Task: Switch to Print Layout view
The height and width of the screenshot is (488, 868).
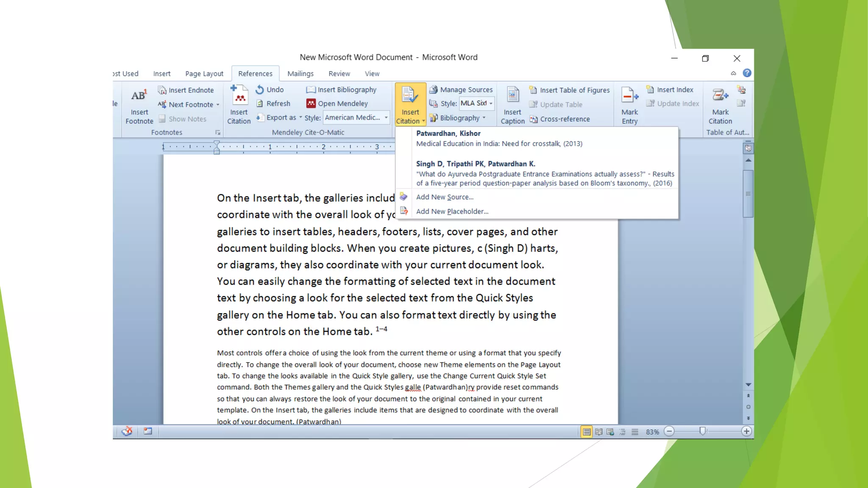Action: [x=587, y=432]
